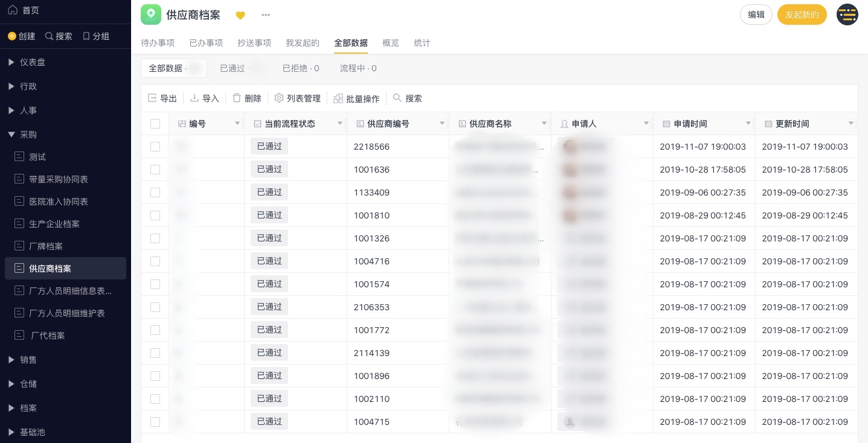
Task: Click the batch operation (批量操作) icon
Action: coord(338,98)
